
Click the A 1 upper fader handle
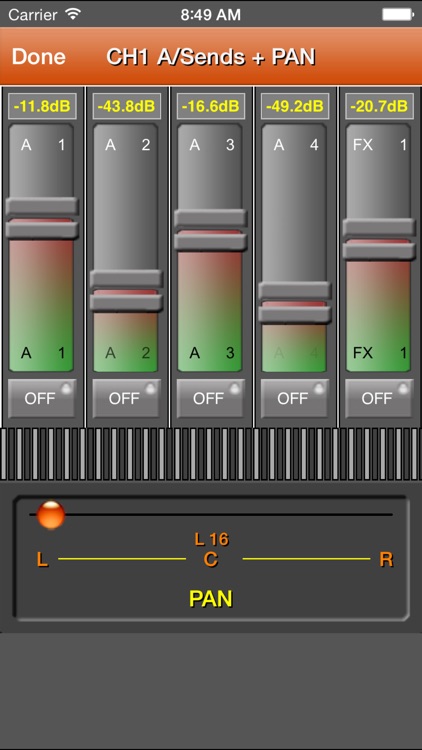[x=42, y=206]
